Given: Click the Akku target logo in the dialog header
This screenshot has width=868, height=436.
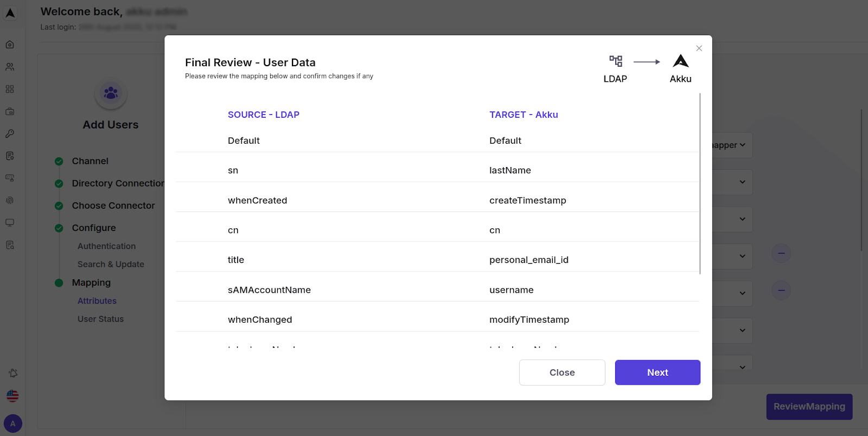Looking at the screenshot, I should [x=681, y=61].
